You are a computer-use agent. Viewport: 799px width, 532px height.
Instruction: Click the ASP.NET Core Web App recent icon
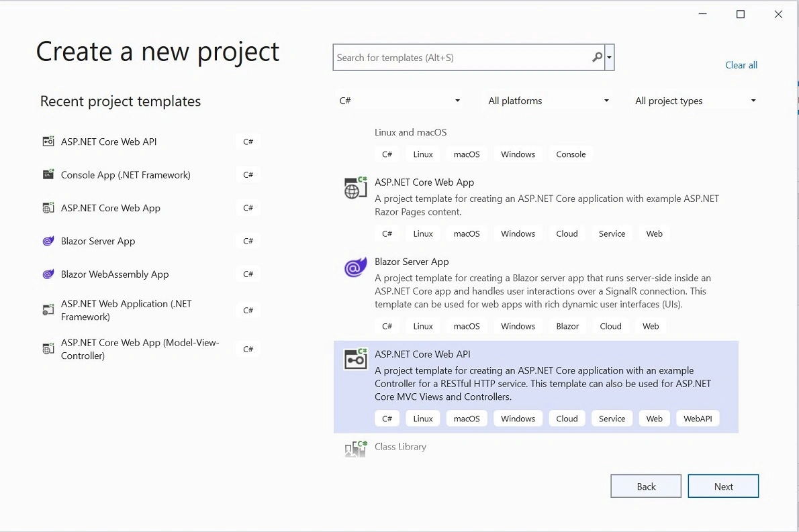click(48, 208)
